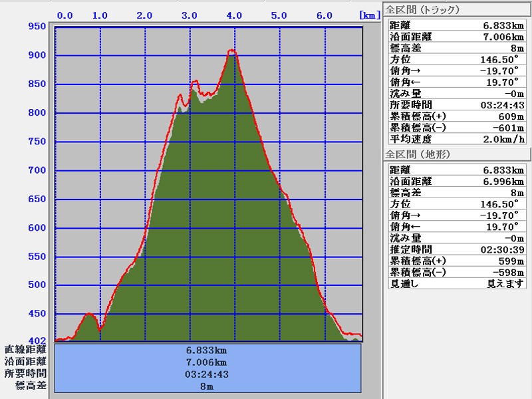Click the 402 minimum elevation axis label

tap(36, 340)
